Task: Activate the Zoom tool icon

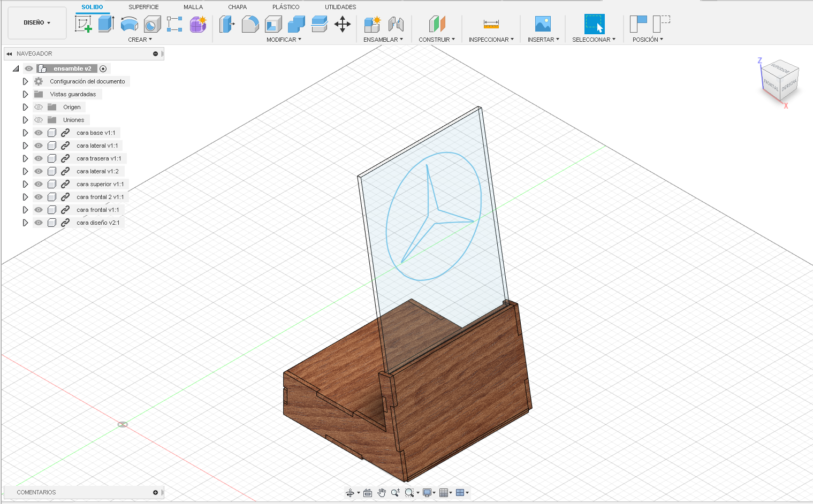Action: [x=396, y=493]
